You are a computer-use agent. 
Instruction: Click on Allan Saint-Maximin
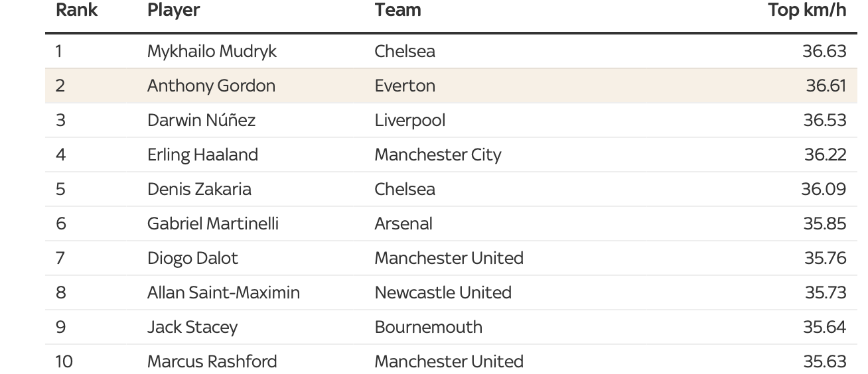point(223,292)
